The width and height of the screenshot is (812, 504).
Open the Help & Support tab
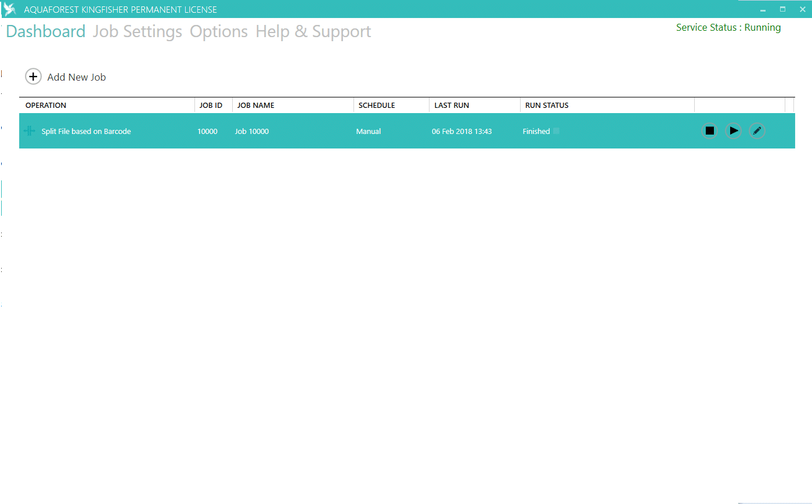313,31
